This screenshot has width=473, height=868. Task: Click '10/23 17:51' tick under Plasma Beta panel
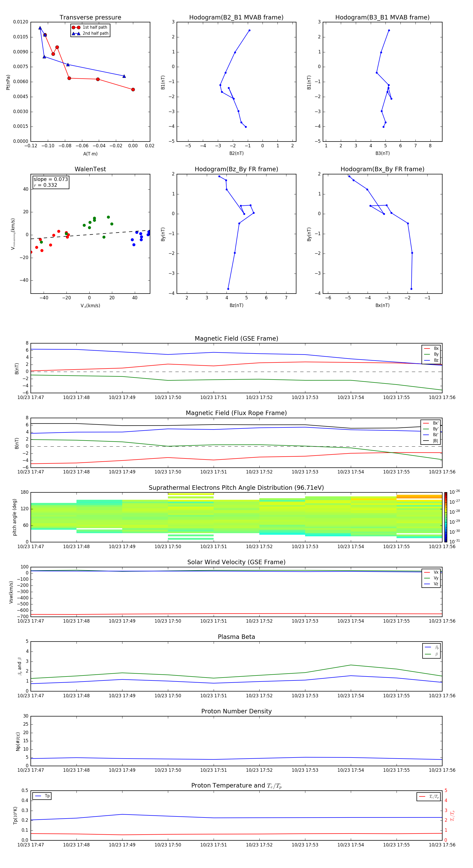(213, 696)
